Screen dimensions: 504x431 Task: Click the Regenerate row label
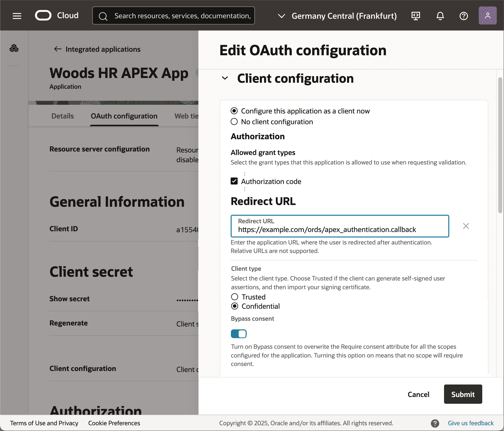pos(68,323)
